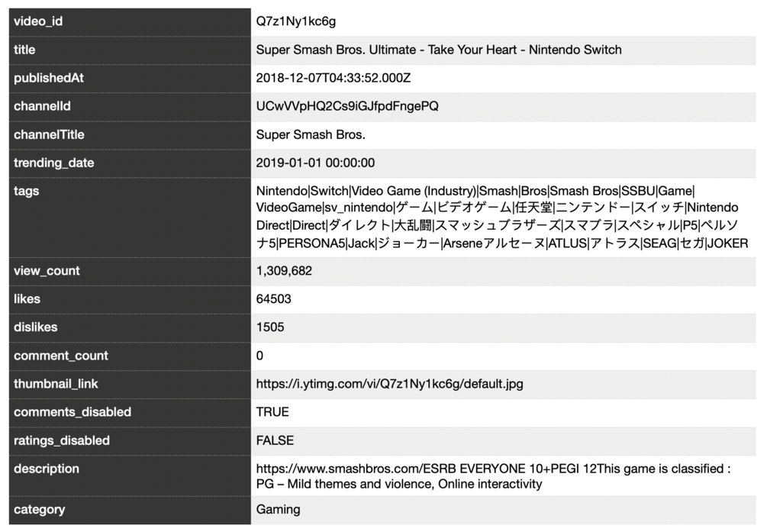Click the description row header label
Screen dimensions: 767x532
(46, 469)
